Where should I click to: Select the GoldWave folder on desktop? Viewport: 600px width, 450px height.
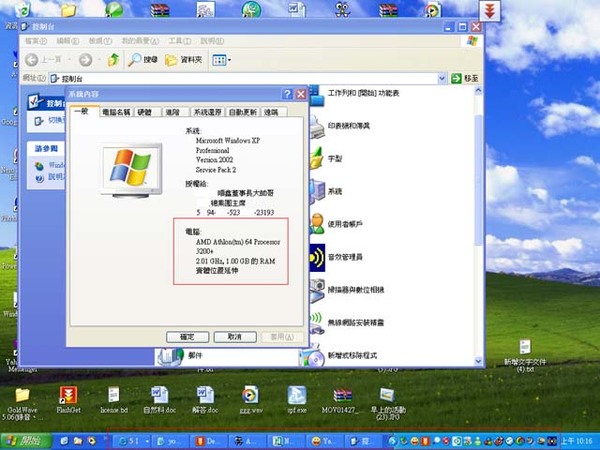pos(22,404)
